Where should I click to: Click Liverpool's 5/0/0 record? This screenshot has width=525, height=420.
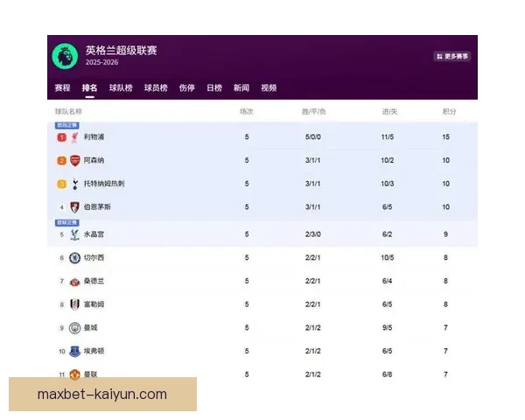point(313,137)
